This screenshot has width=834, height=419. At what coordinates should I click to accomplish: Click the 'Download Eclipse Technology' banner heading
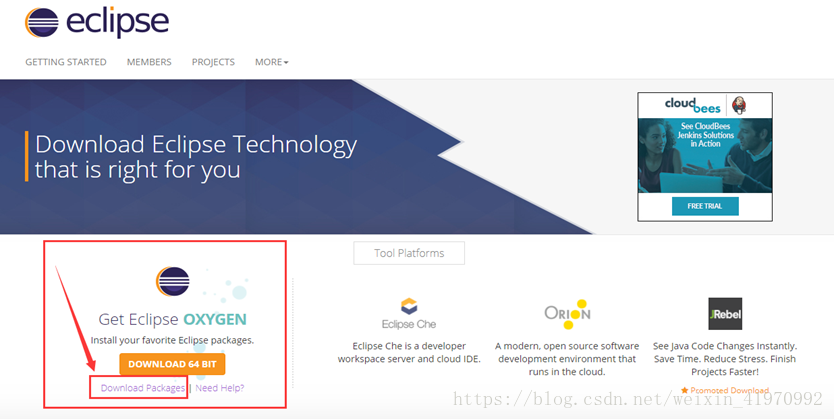pyautogui.click(x=196, y=157)
